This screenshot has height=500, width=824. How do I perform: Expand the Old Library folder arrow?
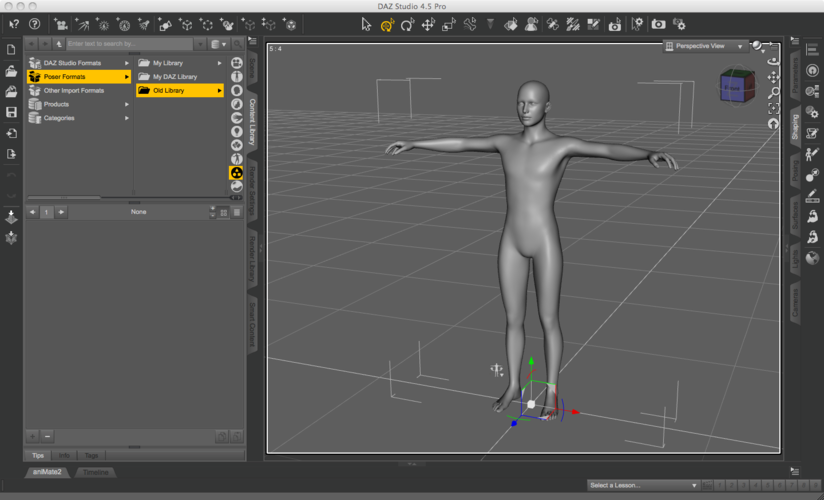click(219, 90)
